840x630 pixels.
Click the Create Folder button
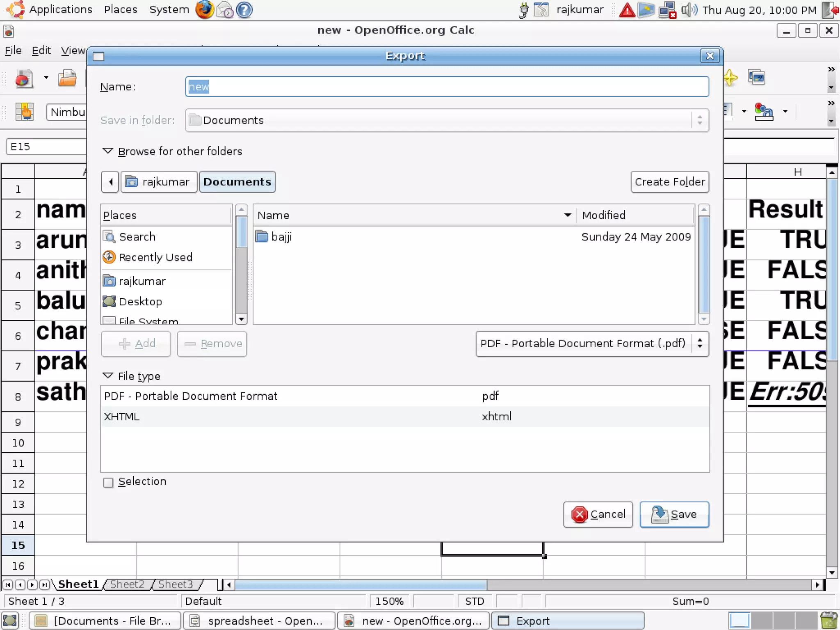(x=669, y=182)
